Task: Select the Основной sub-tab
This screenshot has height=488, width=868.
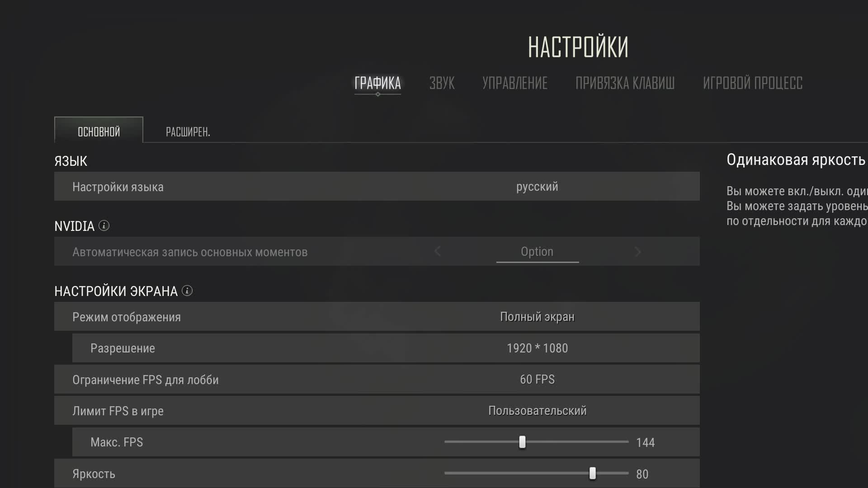Action: coord(99,132)
